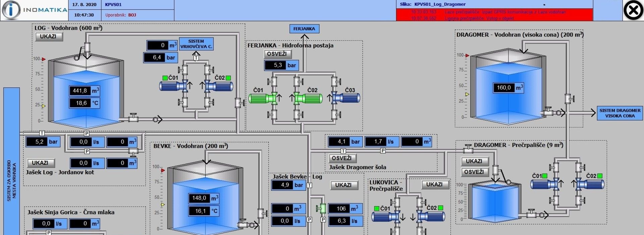Click red 100% high-level marker on LOG tank

point(43,59)
